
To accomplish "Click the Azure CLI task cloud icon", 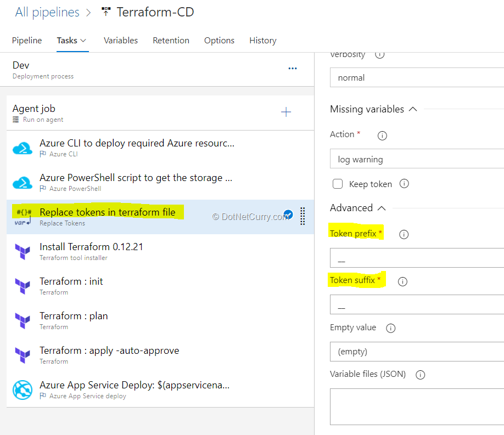I will click(23, 149).
